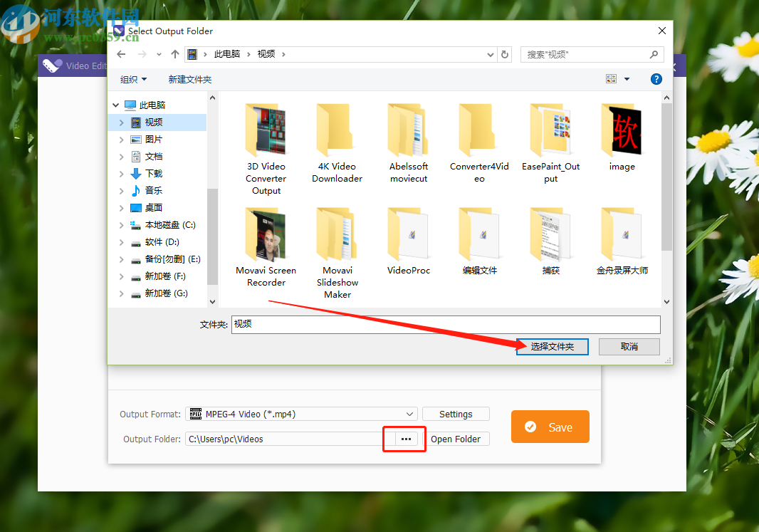Collapse the 此电脑 tree node

(115, 104)
